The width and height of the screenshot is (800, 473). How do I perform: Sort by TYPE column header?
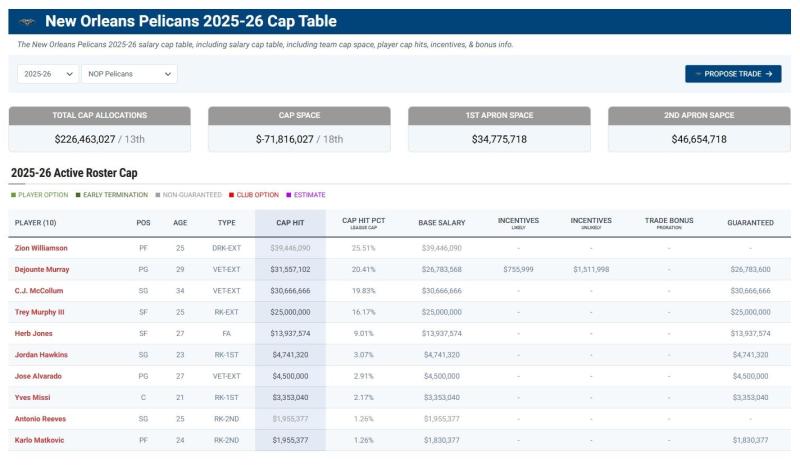click(x=227, y=223)
